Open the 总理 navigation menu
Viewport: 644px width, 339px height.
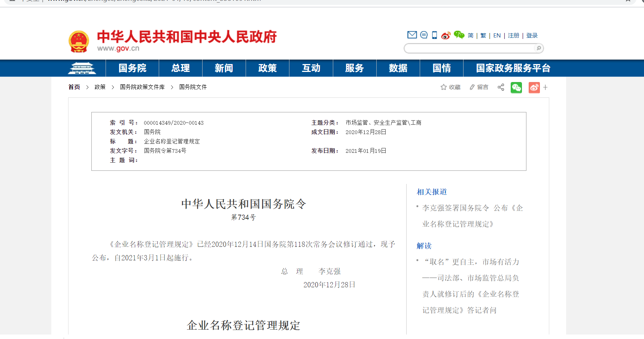coord(180,68)
